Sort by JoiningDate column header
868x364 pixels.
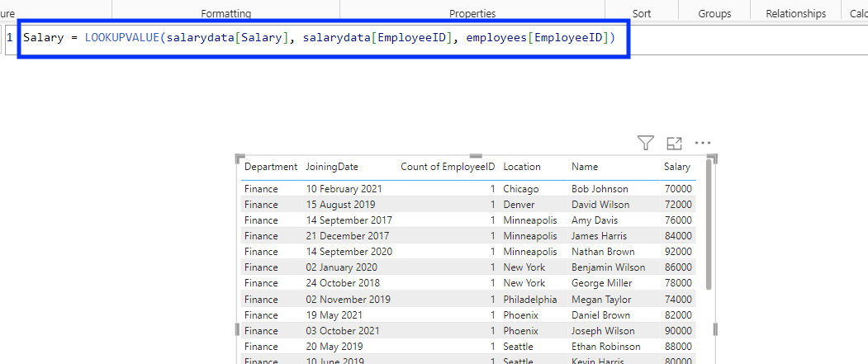coord(332,167)
